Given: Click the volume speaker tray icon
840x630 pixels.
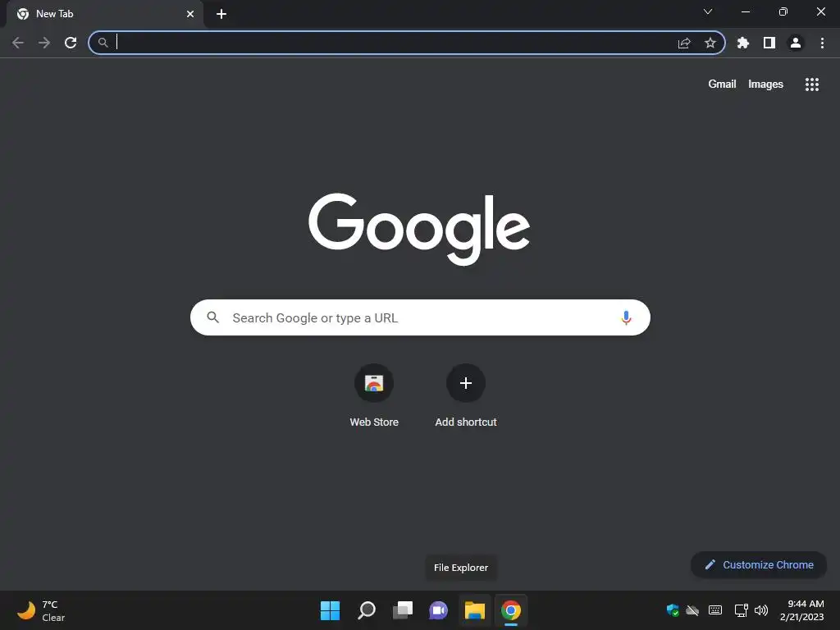Looking at the screenshot, I should 761,610.
